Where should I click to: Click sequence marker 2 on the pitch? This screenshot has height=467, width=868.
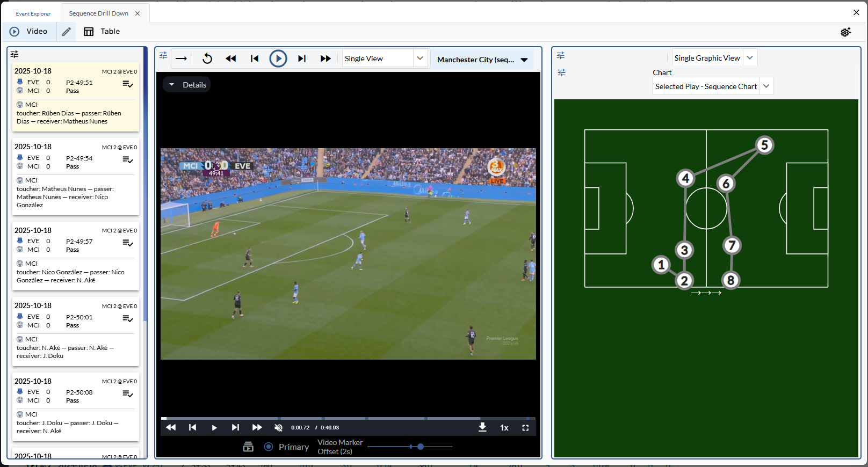click(x=684, y=280)
